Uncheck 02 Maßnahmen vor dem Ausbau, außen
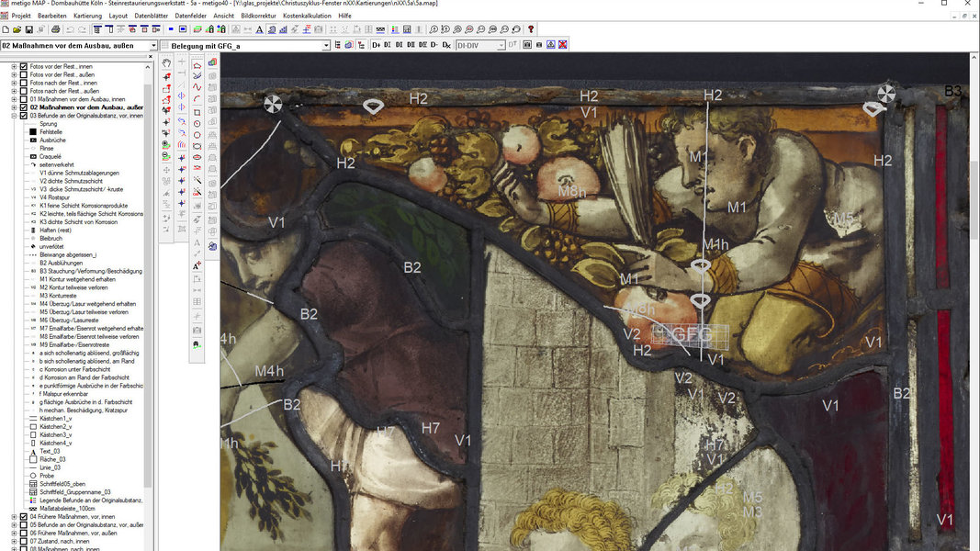The image size is (980, 551). click(x=24, y=107)
